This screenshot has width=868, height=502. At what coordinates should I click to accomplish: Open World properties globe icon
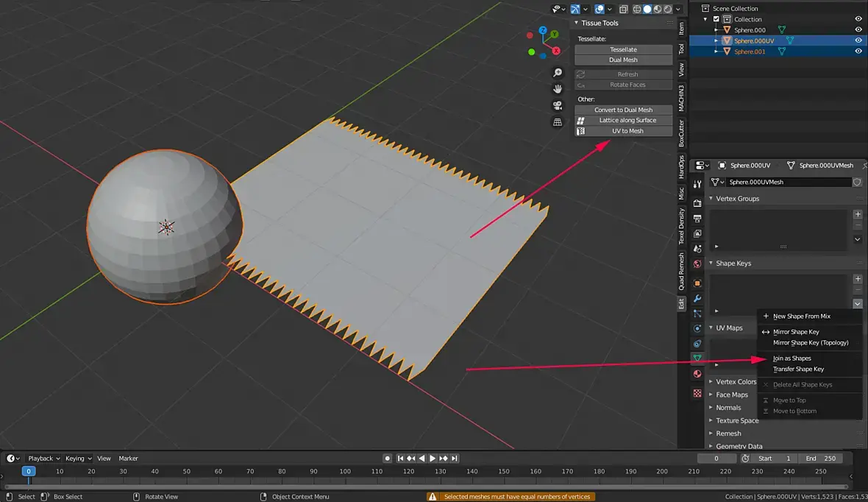[x=697, y=264]
